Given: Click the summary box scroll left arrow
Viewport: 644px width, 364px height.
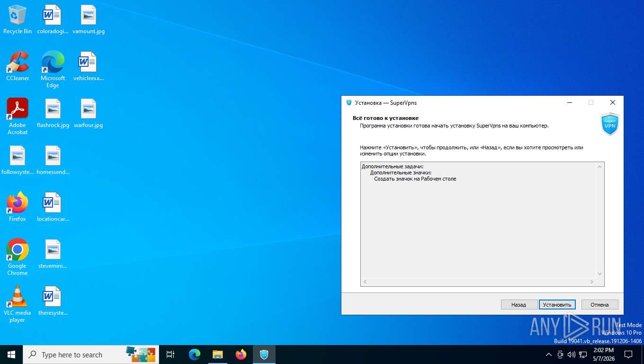Looking at the screenshot, I should point(365,282).
